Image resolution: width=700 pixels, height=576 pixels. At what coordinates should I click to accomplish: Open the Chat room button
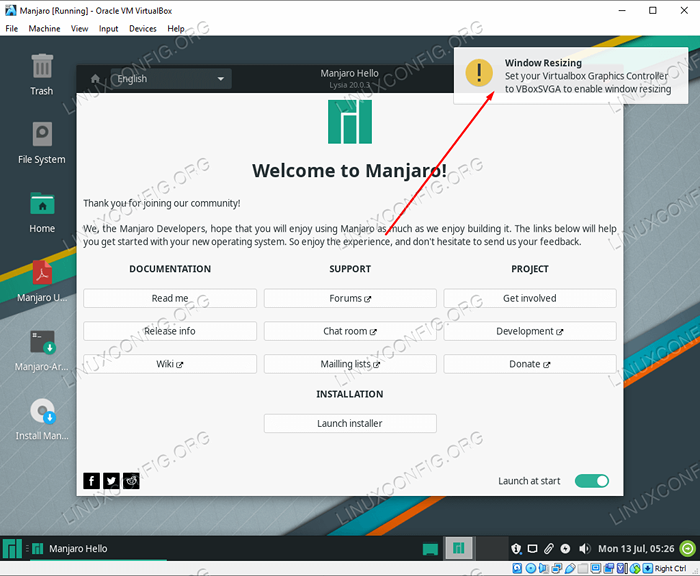[350, 331]
